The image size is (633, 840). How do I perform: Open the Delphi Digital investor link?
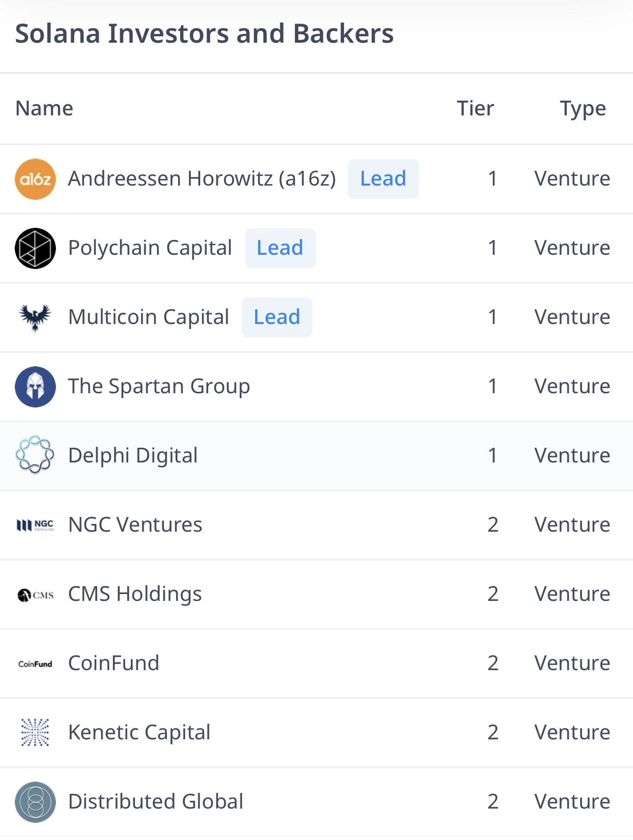pos(133,456)
